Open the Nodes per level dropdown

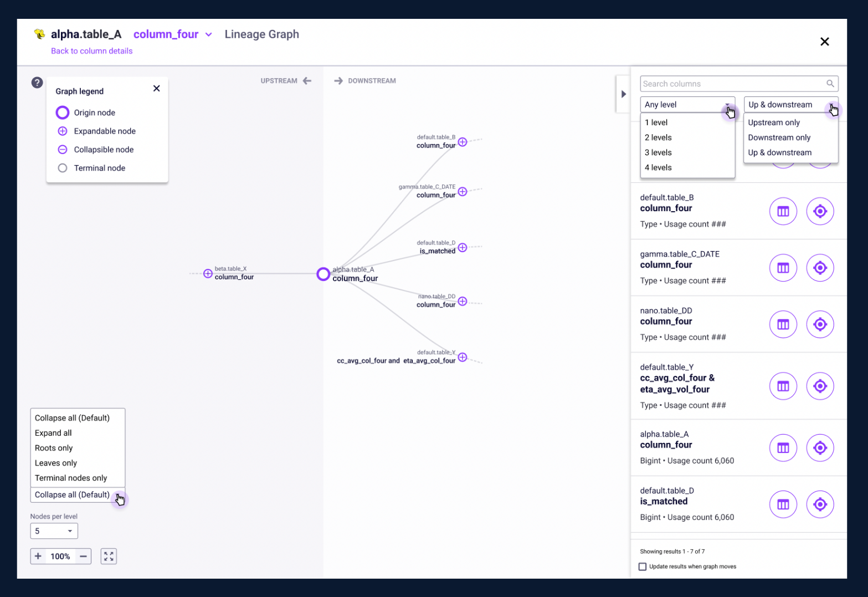54,531
